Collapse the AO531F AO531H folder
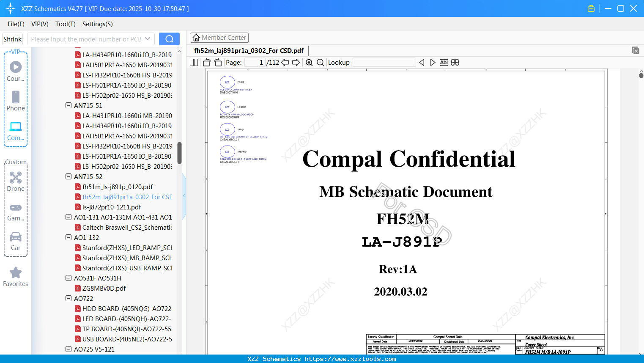Screen dimensions: 644x363 (x=69, y=278)
